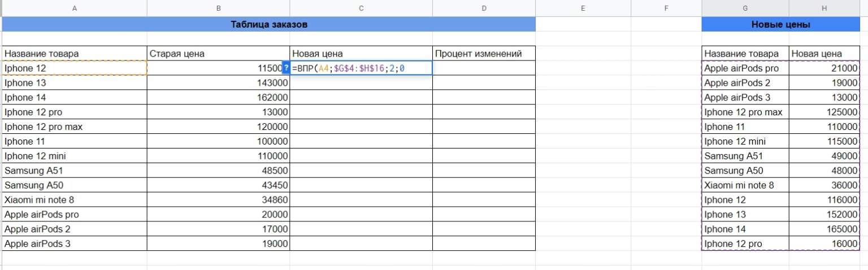Select cell with old price 143000

tap(219, 82)
